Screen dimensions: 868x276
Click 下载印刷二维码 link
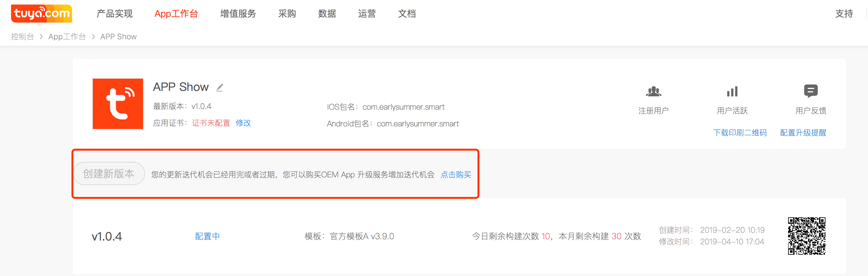(740, 133)
